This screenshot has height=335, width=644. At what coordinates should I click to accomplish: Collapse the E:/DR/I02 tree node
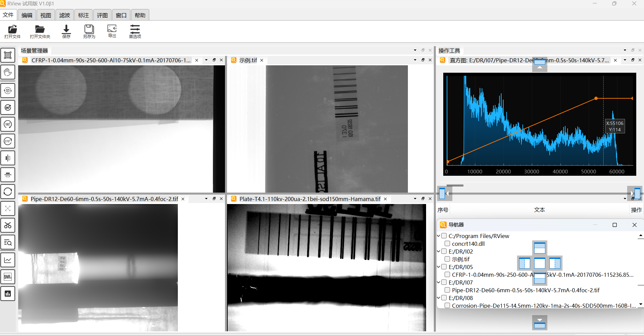pyautogui.click(x=439, y=252)
